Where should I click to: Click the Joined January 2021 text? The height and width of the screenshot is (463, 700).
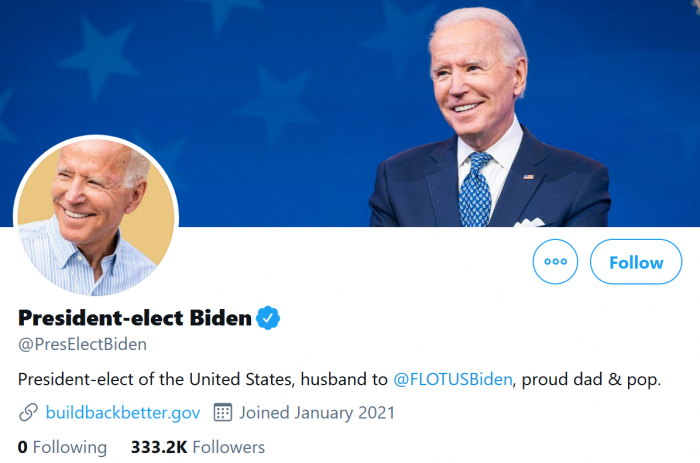pos(318,412)
